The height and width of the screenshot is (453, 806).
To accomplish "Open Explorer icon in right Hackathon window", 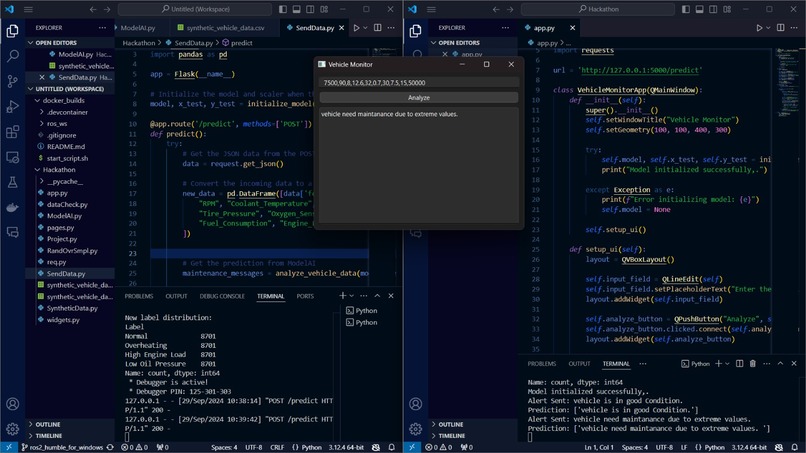I will 415,31.
